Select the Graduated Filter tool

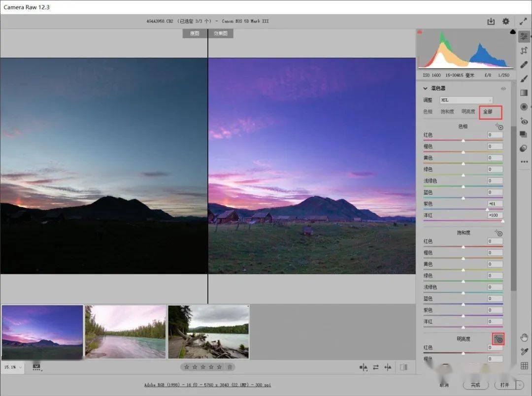coord(524,93)
